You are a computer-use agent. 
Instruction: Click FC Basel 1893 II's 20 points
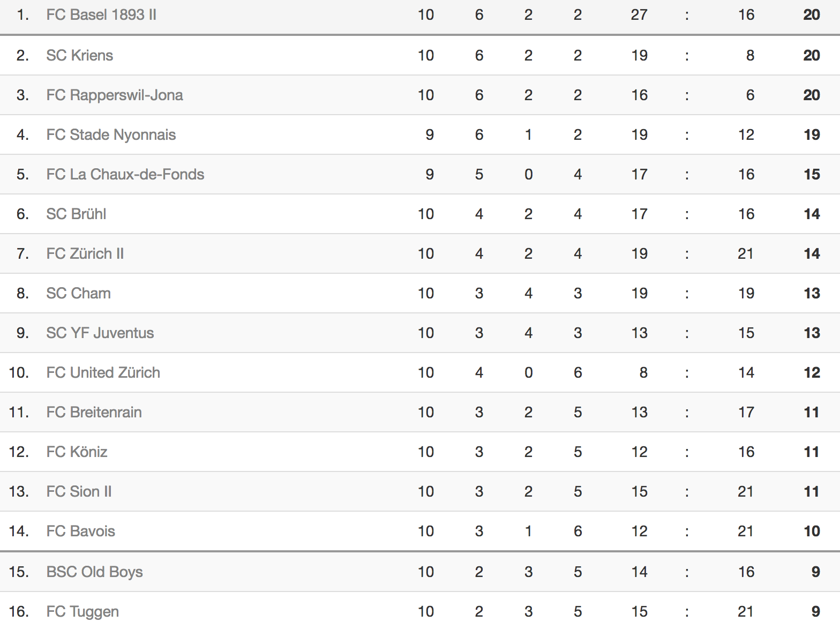click(812, 14)
